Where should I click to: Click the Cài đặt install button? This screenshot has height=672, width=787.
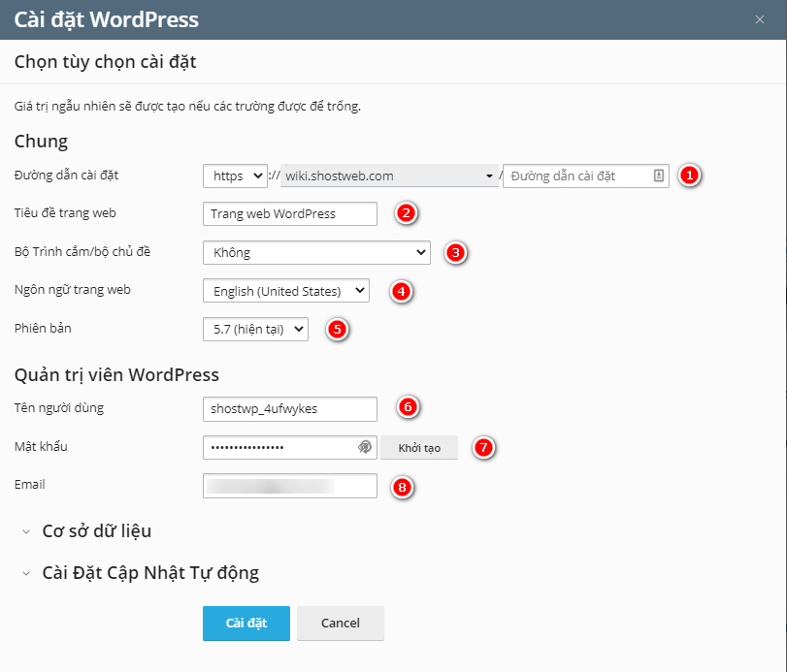[246, 624]
